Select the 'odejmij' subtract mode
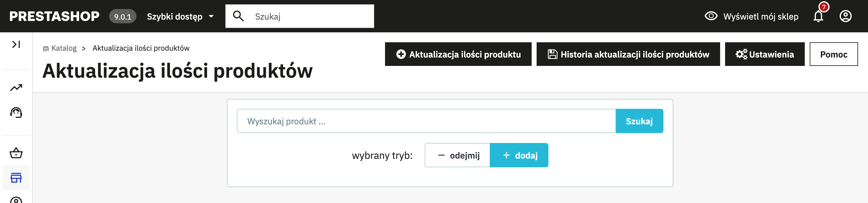Screen dimensions: 868x203 457,155
